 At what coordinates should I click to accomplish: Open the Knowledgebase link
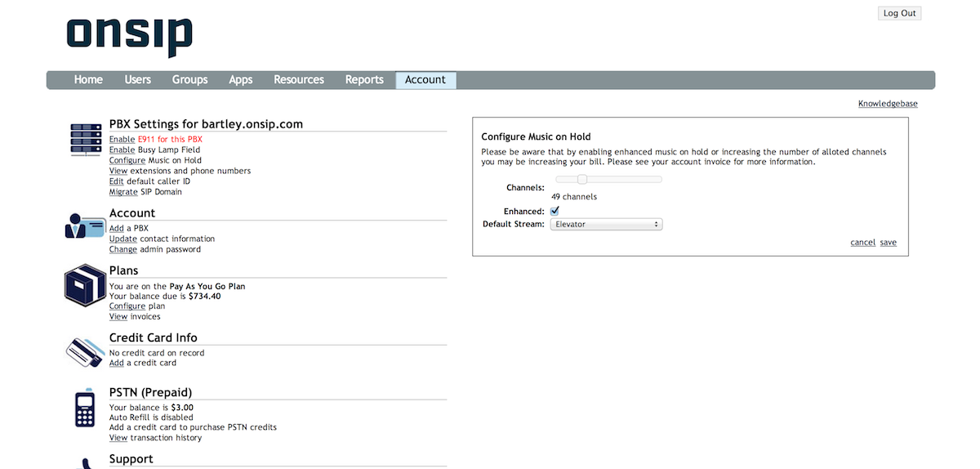[888, 104]
